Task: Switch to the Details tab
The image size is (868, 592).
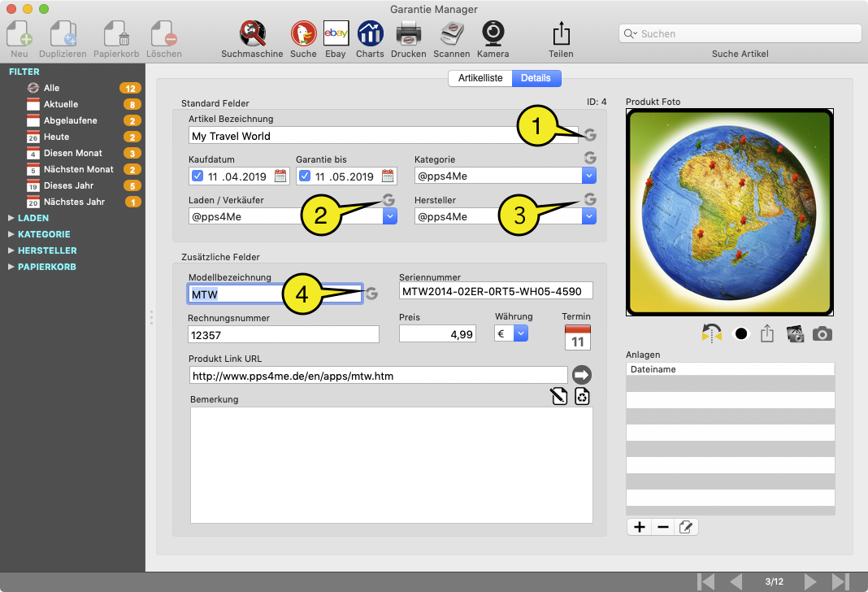Action: pos(536,78)
